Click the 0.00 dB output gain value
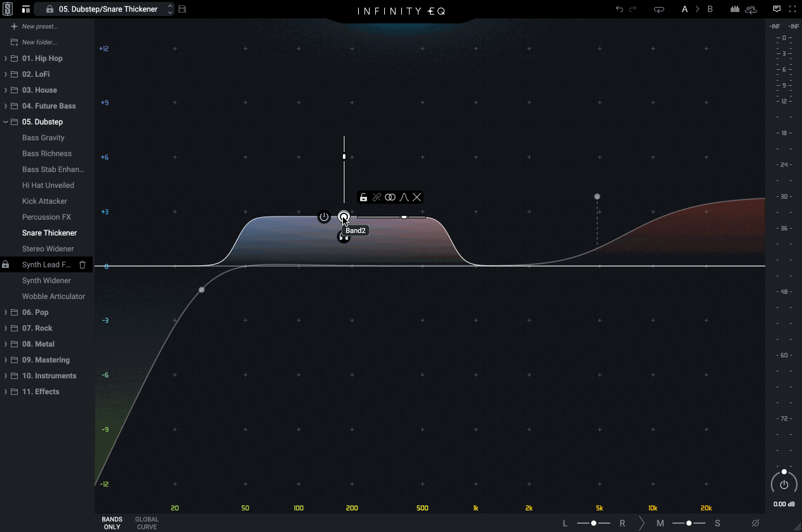Screen dimensions: 802x532 coord(784,505)
